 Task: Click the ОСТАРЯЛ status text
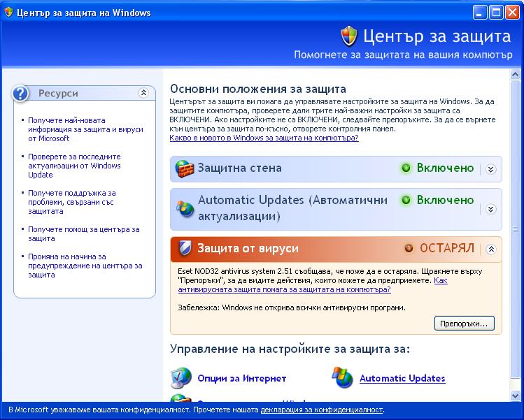(x=447, y=248)
